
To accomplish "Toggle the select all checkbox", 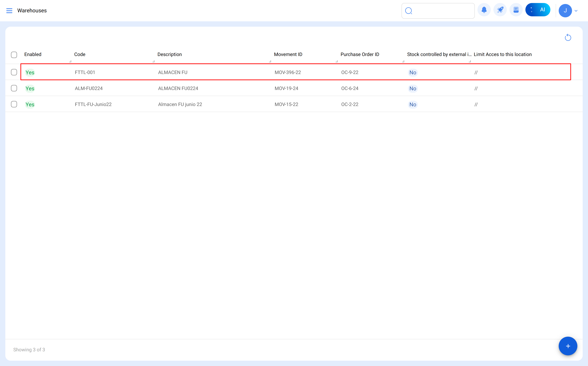I will coord(14,55).
